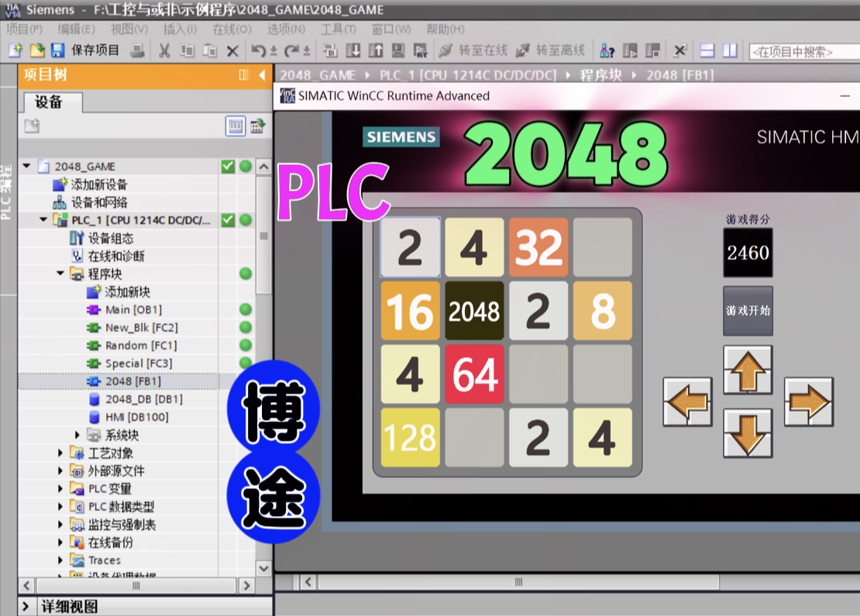Open the 工具(T) menu
This screenshot has height=616, width=860.
pyautogui.click(x=339, y=29)
